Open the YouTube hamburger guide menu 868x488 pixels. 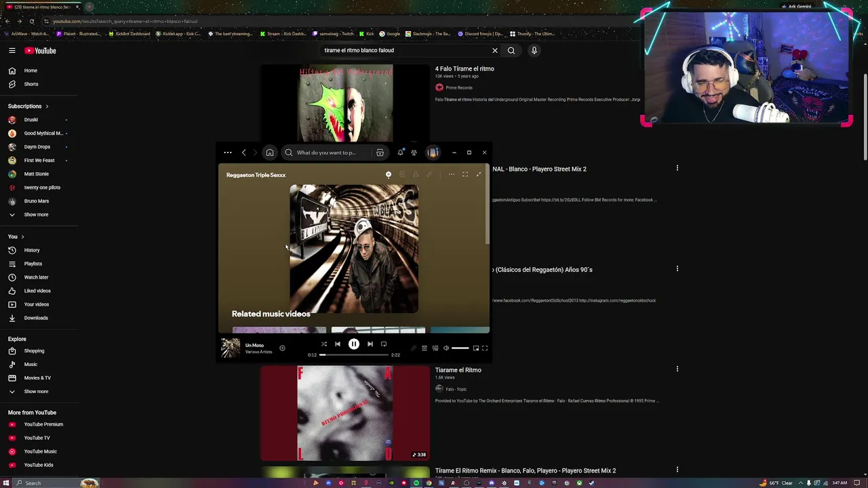(x=12, y=51)
